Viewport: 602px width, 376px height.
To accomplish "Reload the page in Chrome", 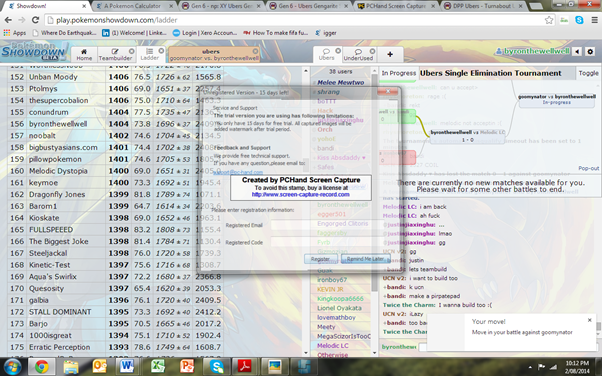I will click(35, 20).
